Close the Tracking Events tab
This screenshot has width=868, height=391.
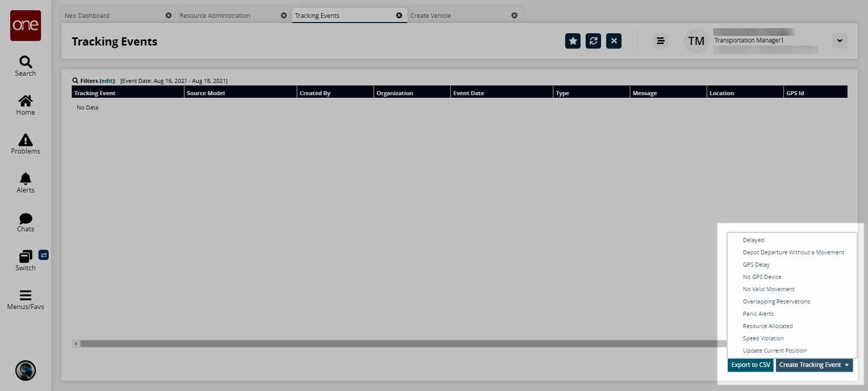tap(399, 15)
